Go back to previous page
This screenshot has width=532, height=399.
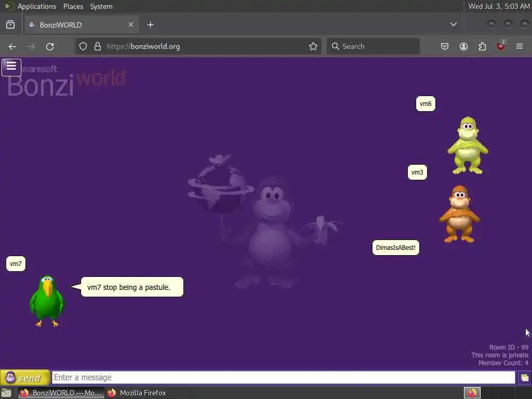(12, 46)
